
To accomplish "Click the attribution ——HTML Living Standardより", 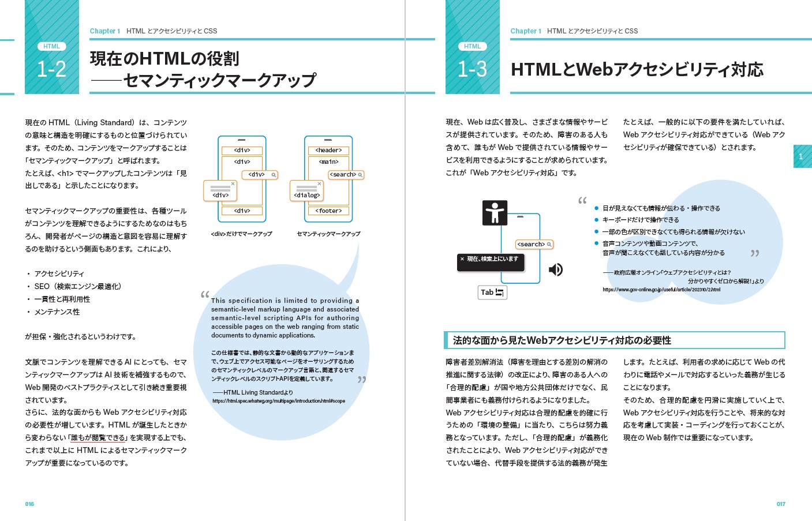I will (x=253, y=392).
